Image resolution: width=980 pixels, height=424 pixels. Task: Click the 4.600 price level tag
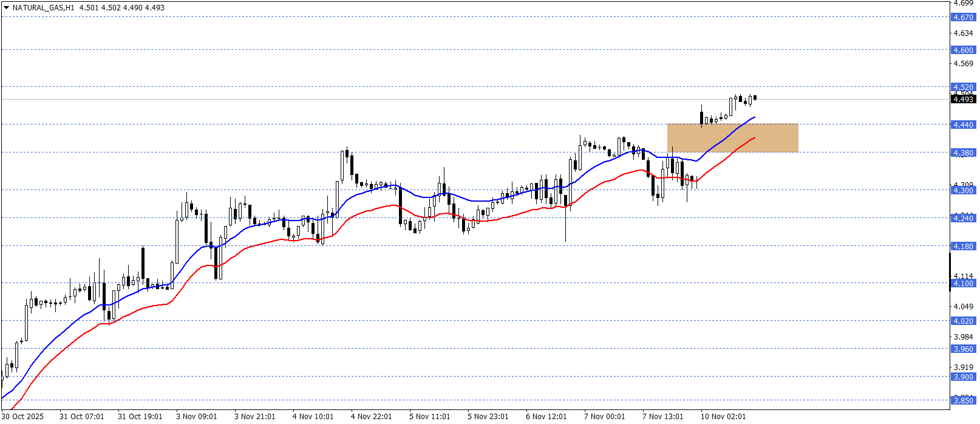962,50
